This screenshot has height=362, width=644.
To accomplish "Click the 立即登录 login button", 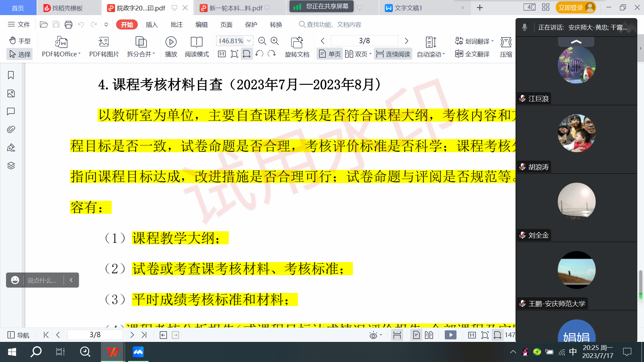I will [x=571, y=7].
